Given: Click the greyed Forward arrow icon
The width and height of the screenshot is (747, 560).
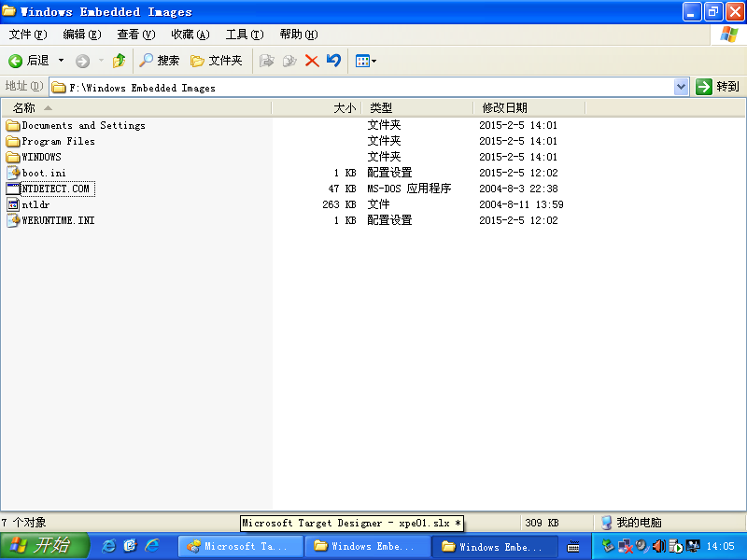Looking at the screenshot, I should tap(82, 61).
